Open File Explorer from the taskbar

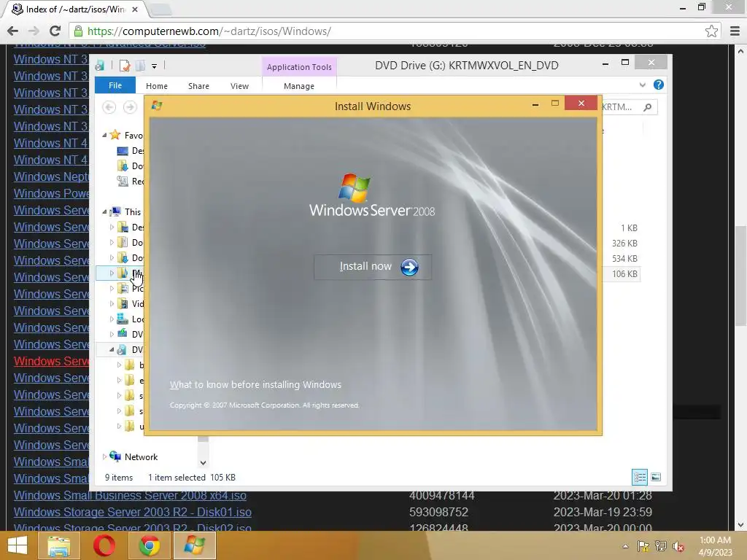pos(59,545)
